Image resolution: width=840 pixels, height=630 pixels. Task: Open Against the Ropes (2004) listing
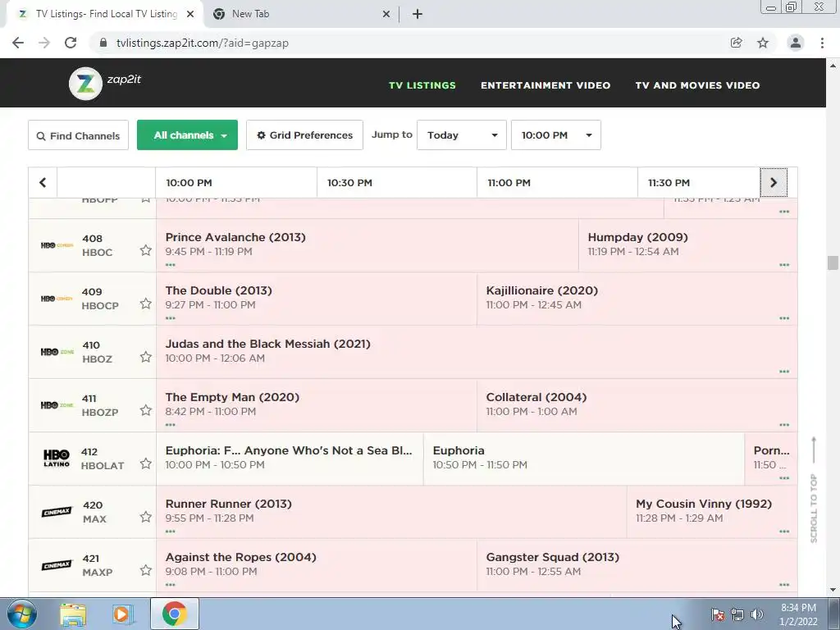(x=240, y=557)
